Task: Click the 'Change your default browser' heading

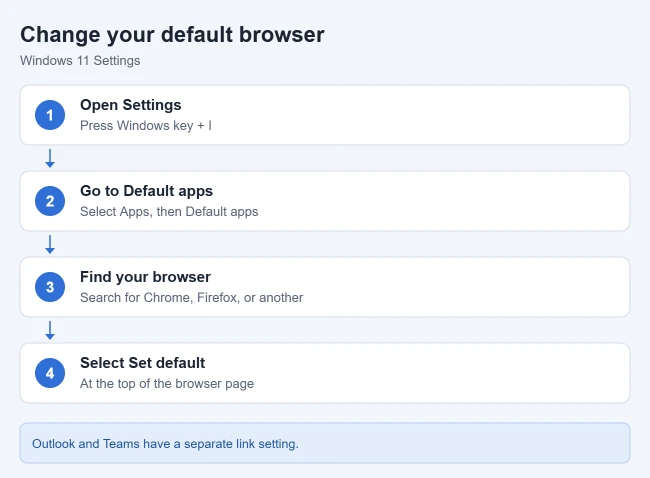Action: point(172,35)
